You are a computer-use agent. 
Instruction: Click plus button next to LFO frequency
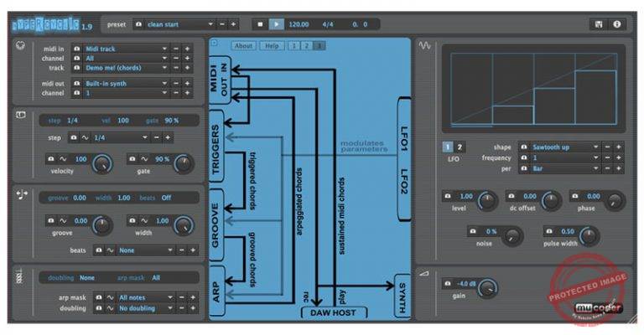pos(619,157)
